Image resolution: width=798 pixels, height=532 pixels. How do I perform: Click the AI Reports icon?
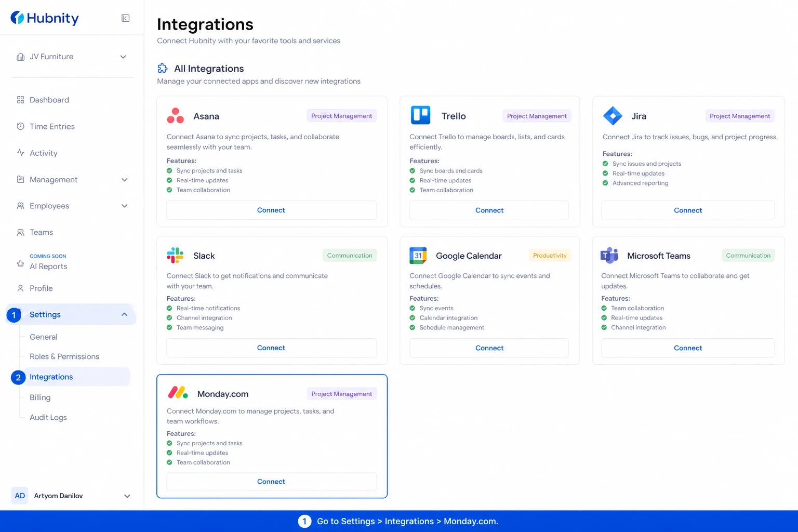(20, 263)
